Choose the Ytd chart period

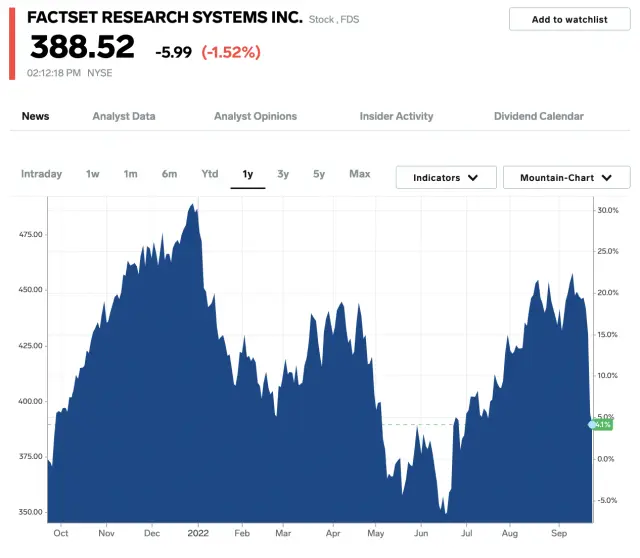(210, 174)
